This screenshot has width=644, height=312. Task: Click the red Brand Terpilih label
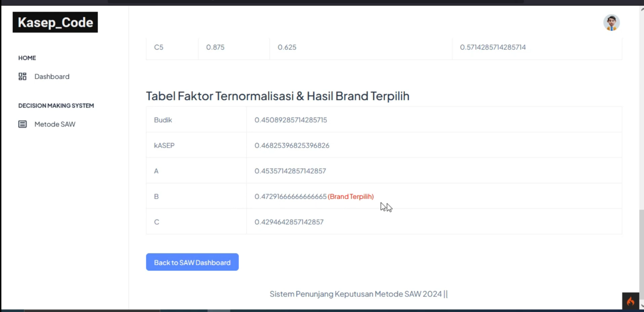click(351, 197)
